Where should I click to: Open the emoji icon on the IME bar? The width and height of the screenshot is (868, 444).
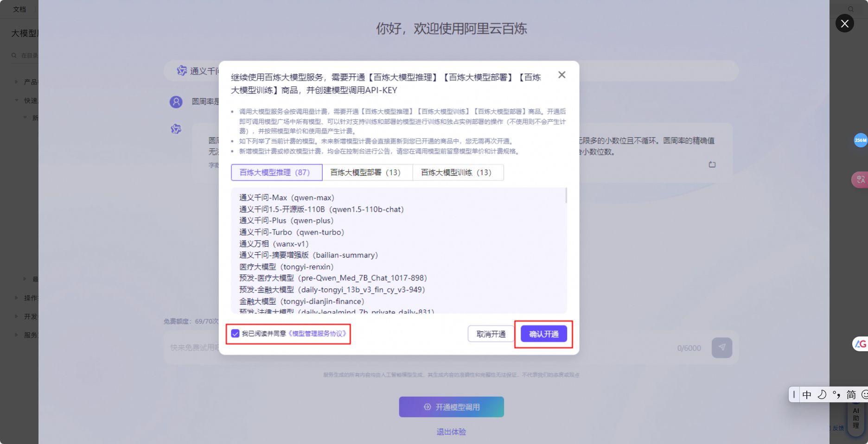[864, 394]
